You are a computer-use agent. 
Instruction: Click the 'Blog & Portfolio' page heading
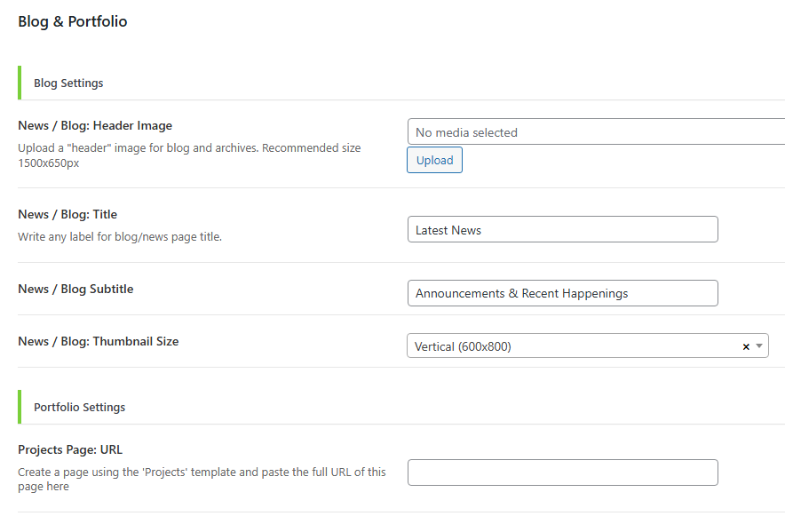coord(73,21)
